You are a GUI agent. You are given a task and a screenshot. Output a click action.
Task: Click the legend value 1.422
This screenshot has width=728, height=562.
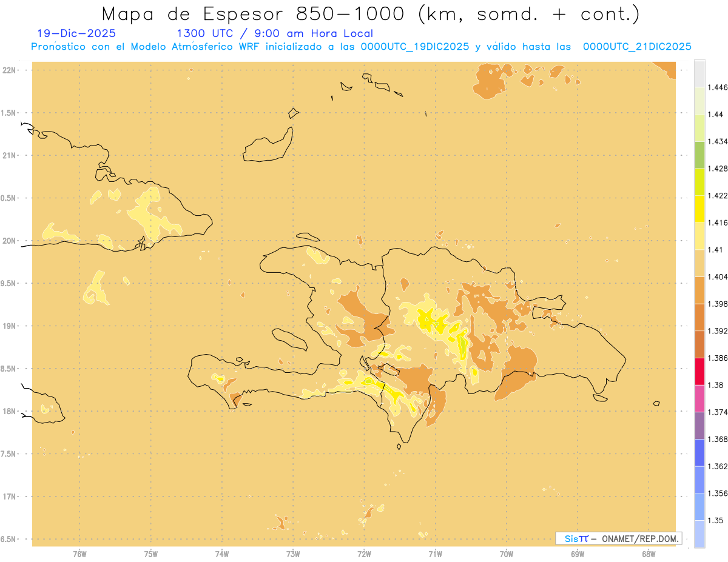[x=718, y=195]
